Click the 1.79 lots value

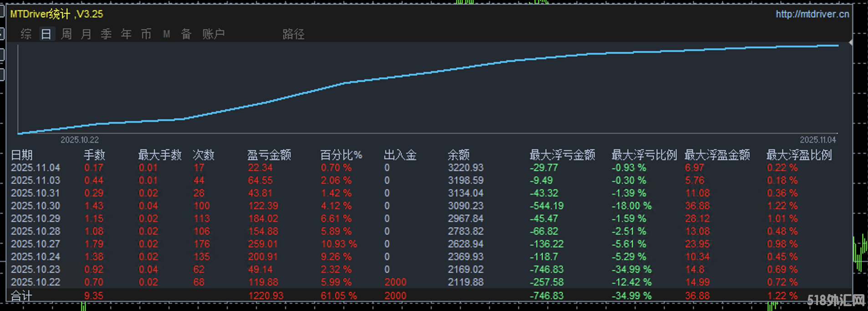(x=94, y=244)
